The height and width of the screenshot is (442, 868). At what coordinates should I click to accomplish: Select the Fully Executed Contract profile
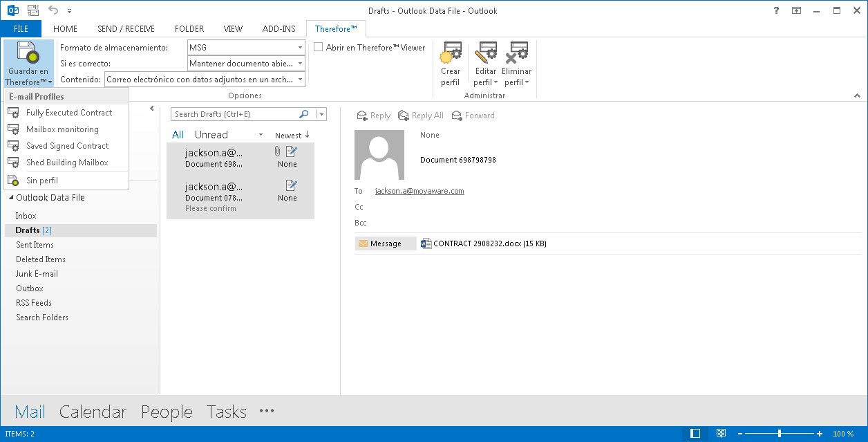[x=66, y=113]
